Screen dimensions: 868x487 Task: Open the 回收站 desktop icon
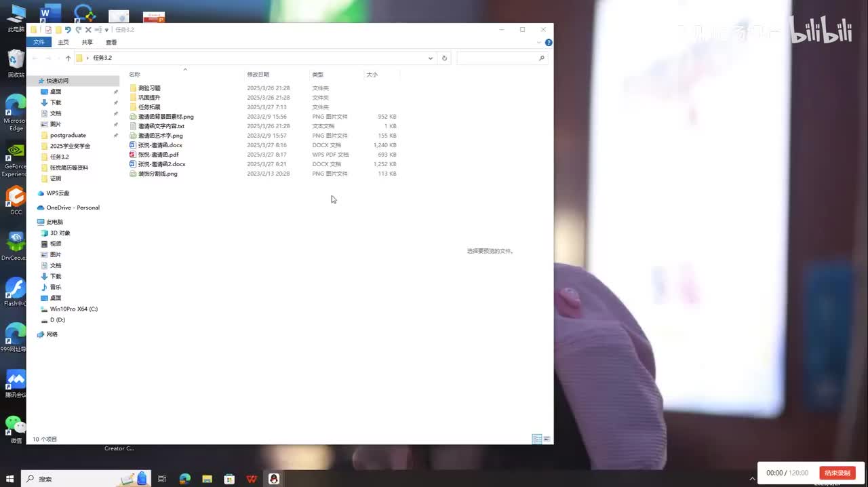pos(16,64)
